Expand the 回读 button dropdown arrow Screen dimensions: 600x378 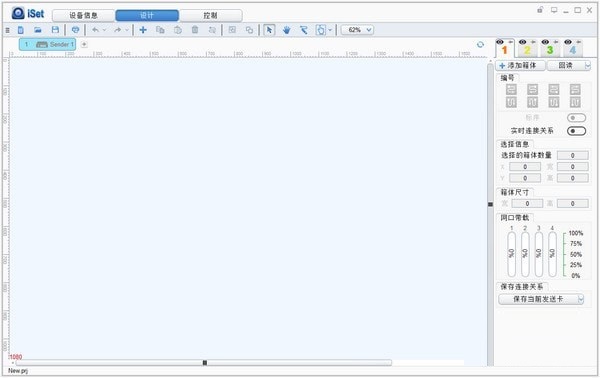(x=587, y=66)
